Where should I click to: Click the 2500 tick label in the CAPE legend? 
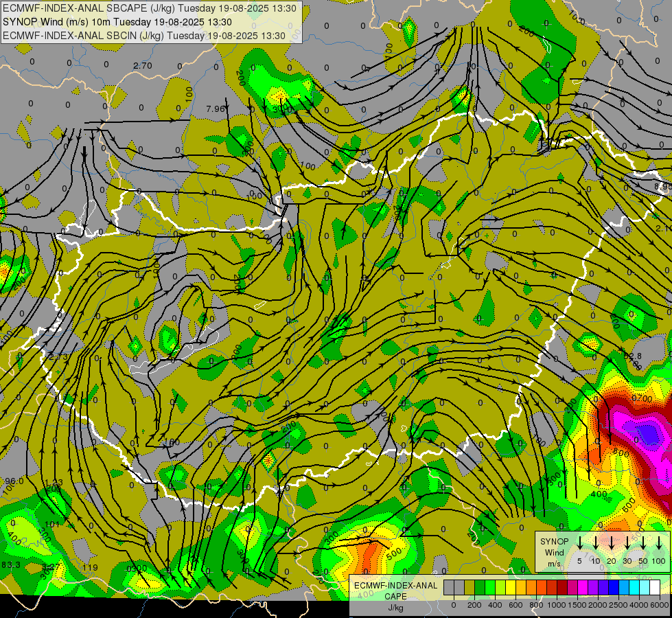(x=618, y=605)
